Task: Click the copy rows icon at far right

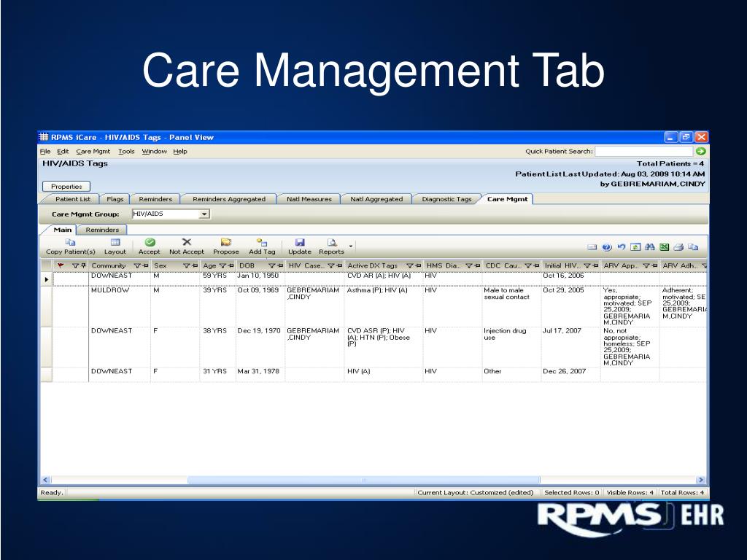Action: click(693, 246)
